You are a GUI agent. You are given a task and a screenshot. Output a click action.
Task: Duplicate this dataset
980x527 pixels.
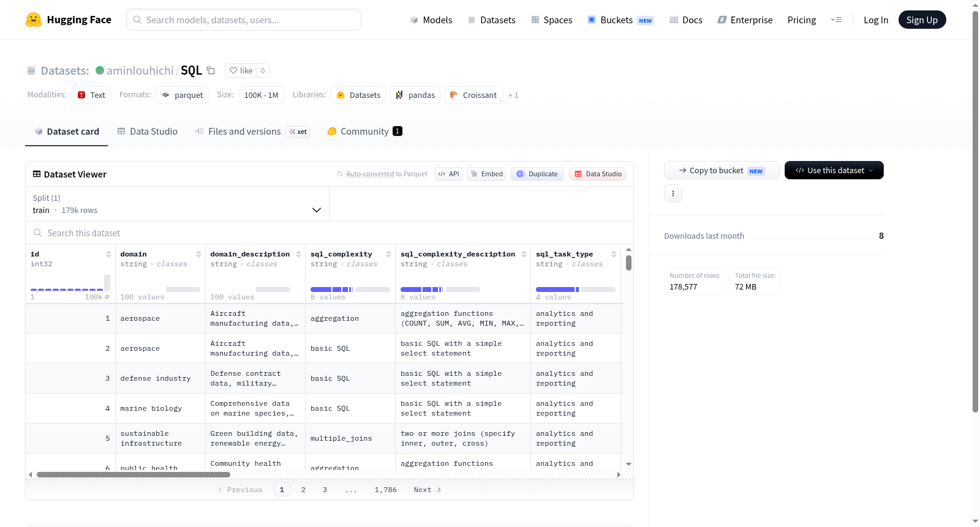537,174
